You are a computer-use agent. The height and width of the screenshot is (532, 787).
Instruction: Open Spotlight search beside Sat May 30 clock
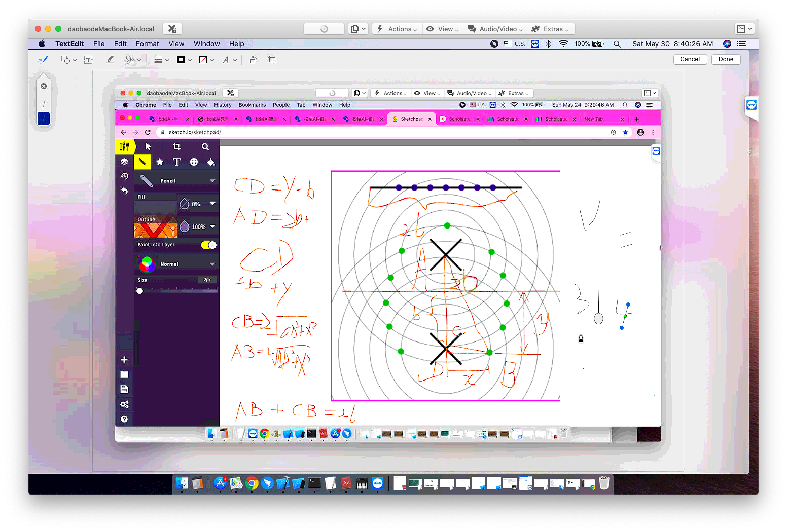point(617,44)
